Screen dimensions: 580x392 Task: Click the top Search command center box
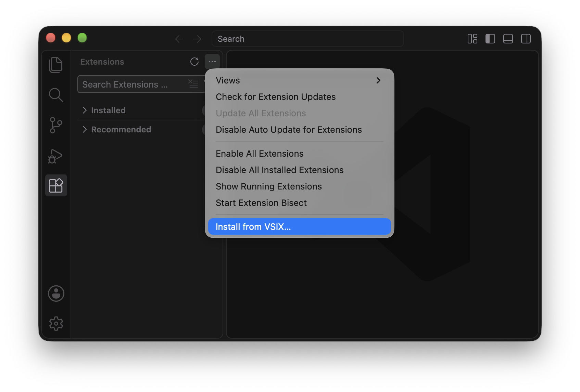(x=307, y=39)
